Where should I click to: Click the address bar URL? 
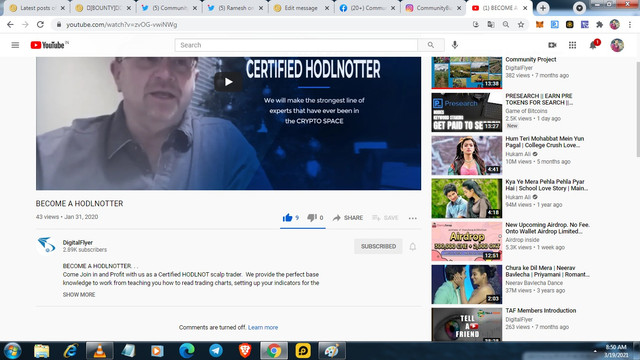(122, 24)
